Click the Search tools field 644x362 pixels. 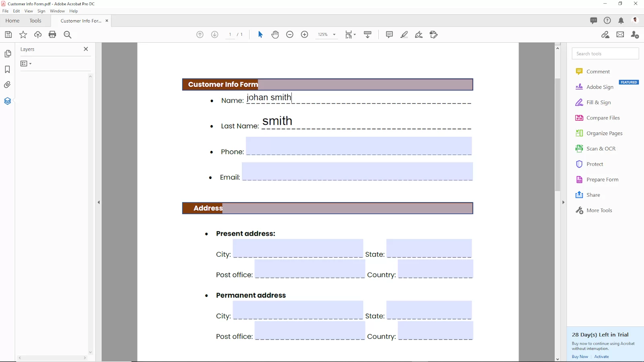coord(605,53)
